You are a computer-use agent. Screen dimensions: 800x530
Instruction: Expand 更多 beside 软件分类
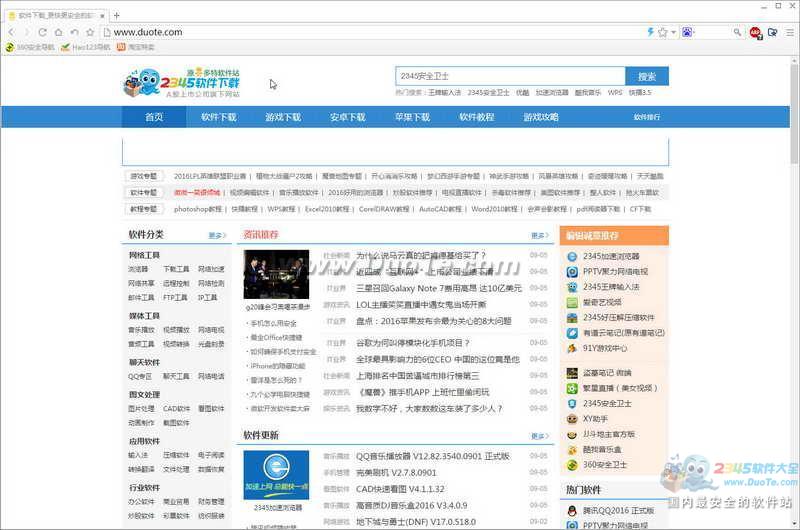click(x=217, y=235)
